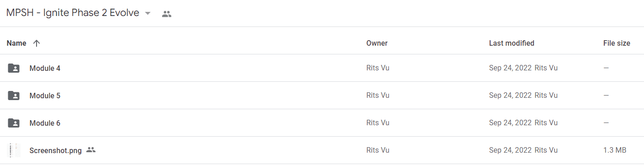Sort by the Name column header
Image resolution: width=644 pixels, height=165 pixels.
coord(16,43)
